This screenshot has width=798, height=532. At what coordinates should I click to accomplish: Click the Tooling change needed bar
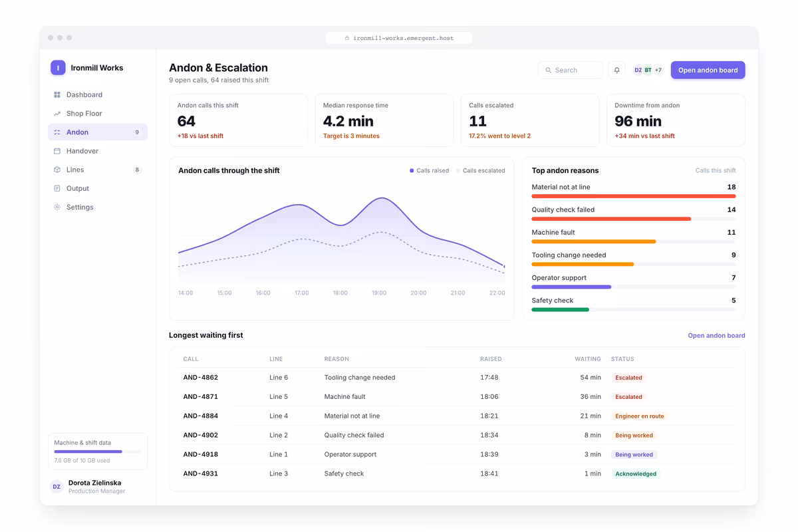pos(634,264)
